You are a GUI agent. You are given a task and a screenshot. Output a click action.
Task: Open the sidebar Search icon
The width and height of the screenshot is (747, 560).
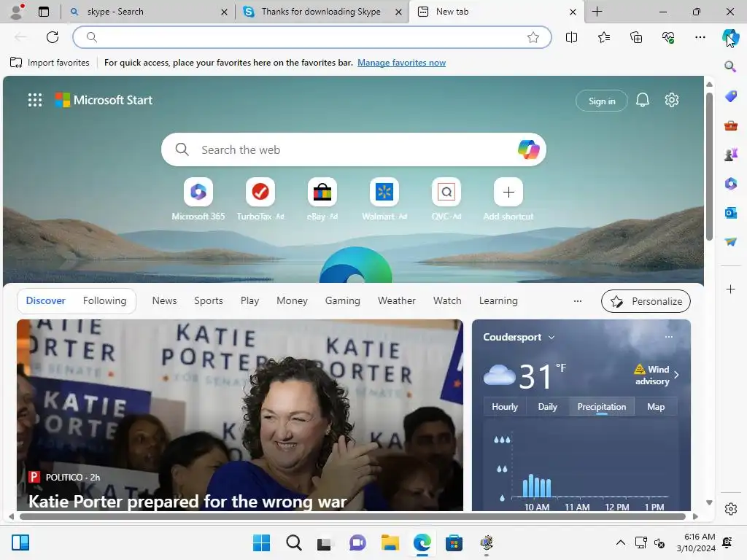click(x=730, y=66)
